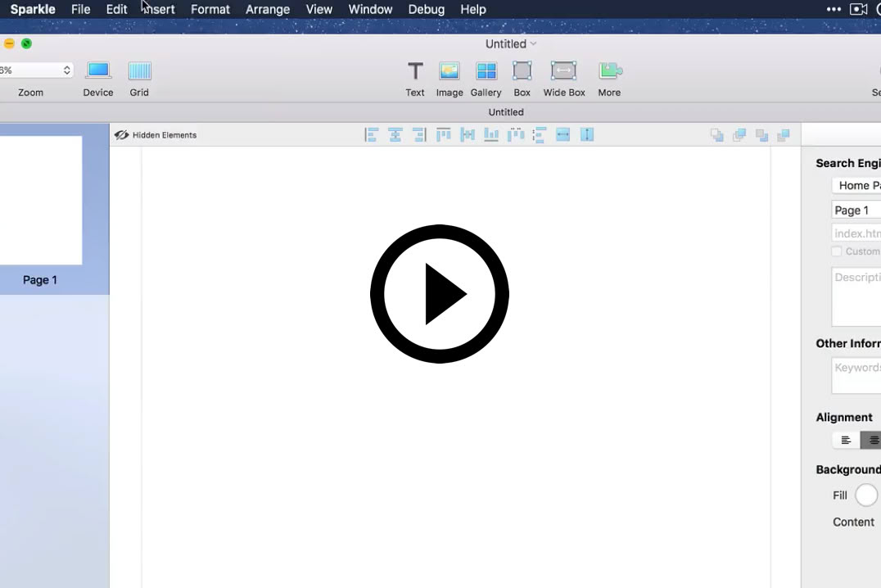Open the Arrange menu

(268, 10)
